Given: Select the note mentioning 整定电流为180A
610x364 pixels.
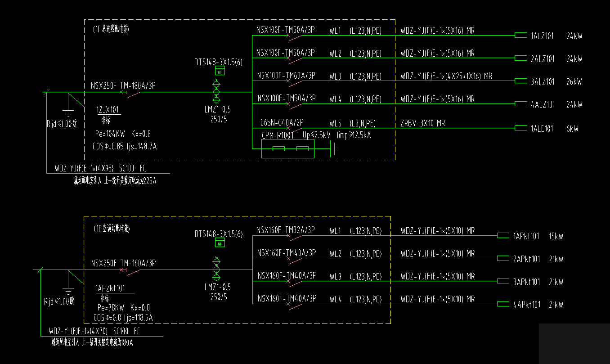Looking at the screenshot, I should coord(92,343).
